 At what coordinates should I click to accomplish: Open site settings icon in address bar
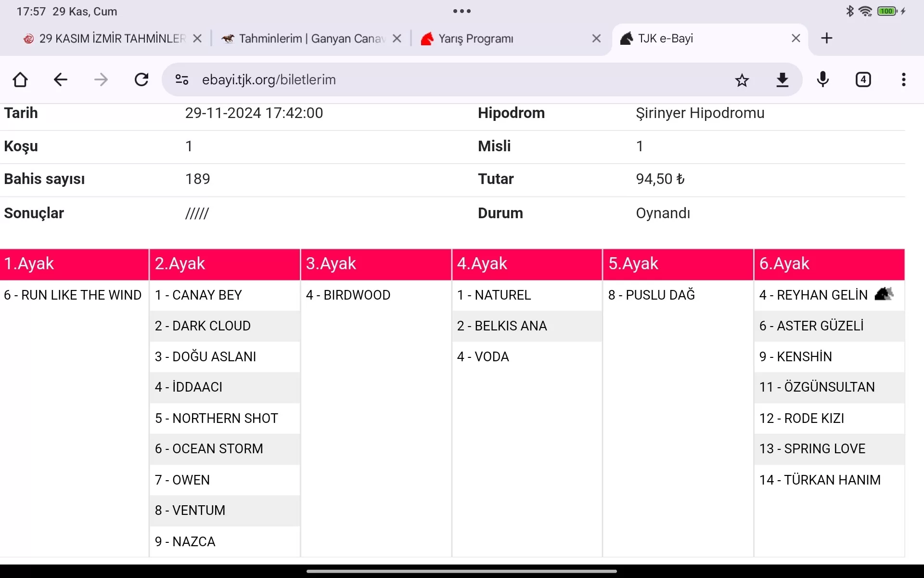point(181,79)
